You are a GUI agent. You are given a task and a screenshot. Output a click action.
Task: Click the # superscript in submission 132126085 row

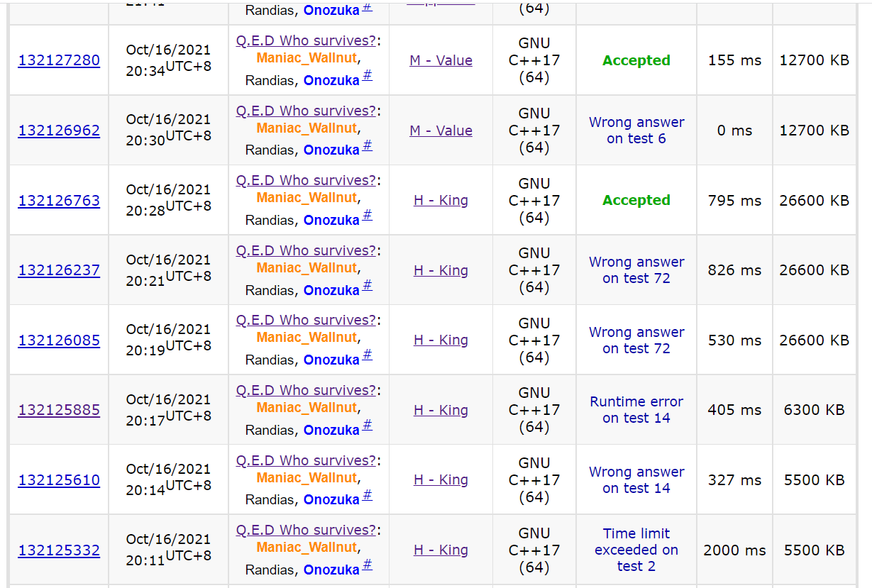[x=367, y=355]
